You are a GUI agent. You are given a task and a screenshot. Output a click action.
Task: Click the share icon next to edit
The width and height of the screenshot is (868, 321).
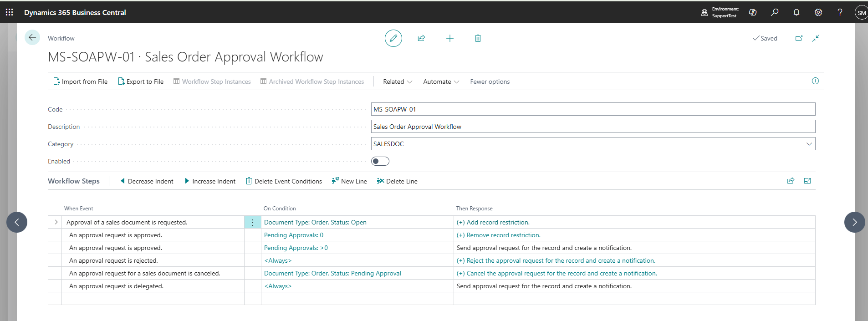point(422,38)
